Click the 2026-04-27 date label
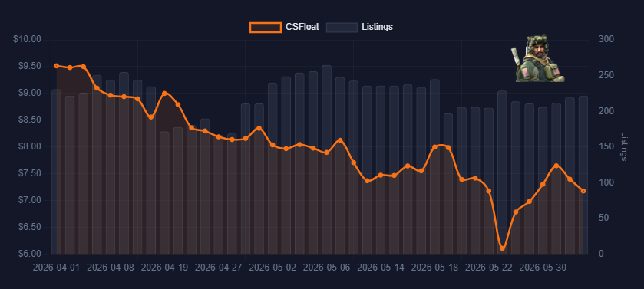The image size is (644, 289). tap(219, 268)
